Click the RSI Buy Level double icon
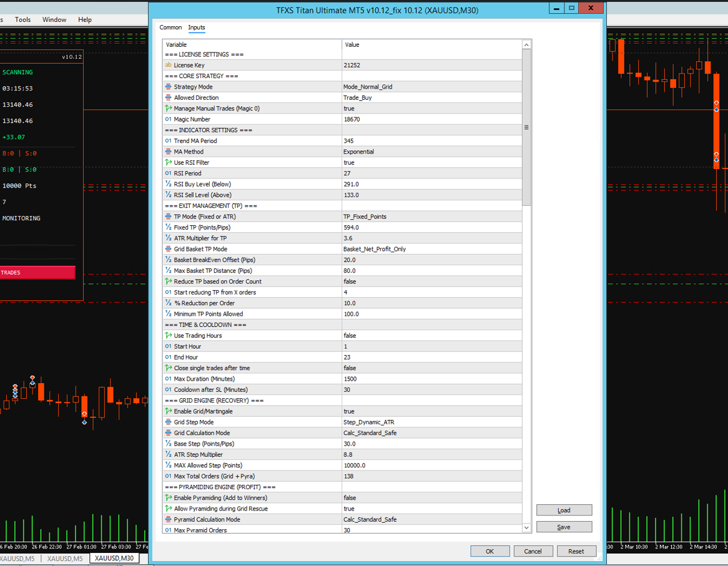Viewport: 728px width, 566px height. coord(168,184)
